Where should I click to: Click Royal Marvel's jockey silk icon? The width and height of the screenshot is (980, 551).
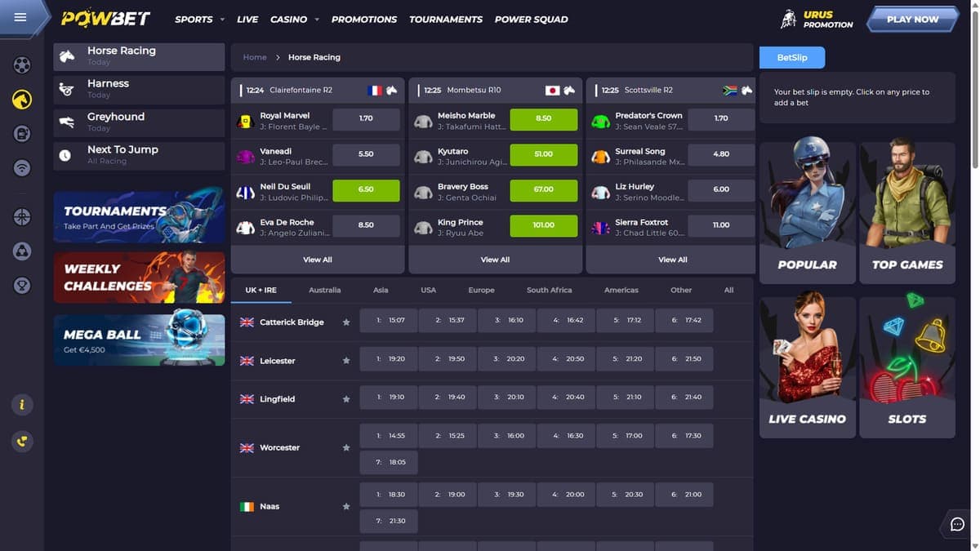pos(245,121)
